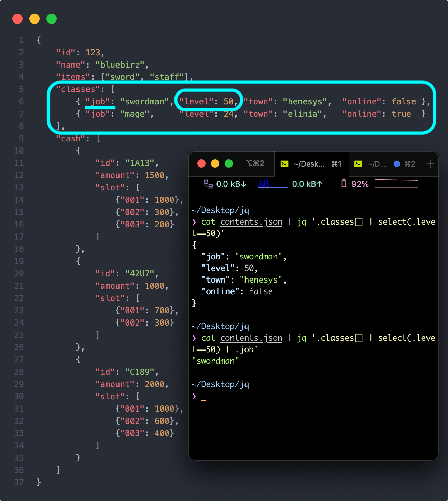Click line number 6 in the JSON editor
This screenshot has height=501, width=448.
click(x=21, y=101)
